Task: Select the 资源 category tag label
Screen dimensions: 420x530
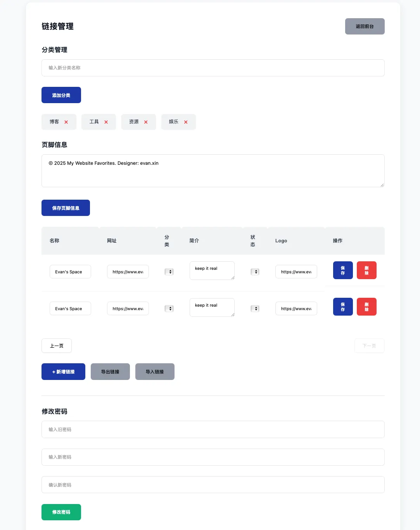Action: 134,122
